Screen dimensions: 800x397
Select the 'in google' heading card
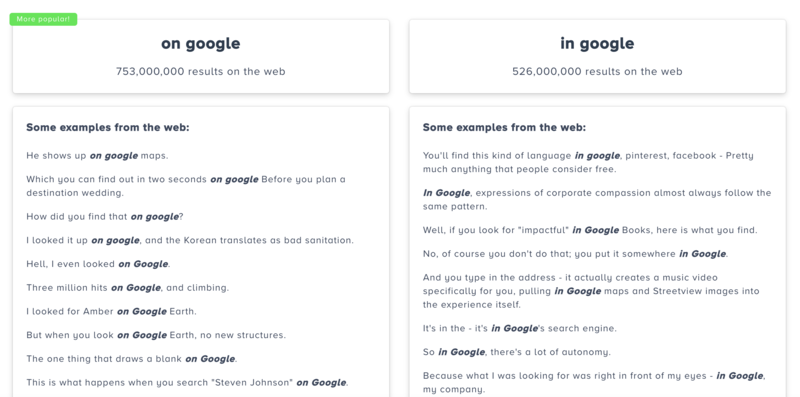(597, 57)
